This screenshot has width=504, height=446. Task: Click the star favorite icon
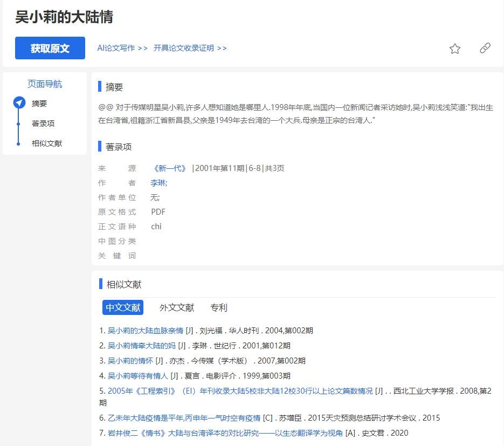455,49
